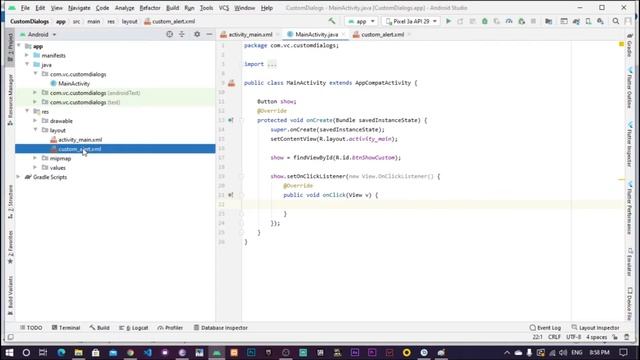
Task: Open the TODO tool window
Action: 31,328
